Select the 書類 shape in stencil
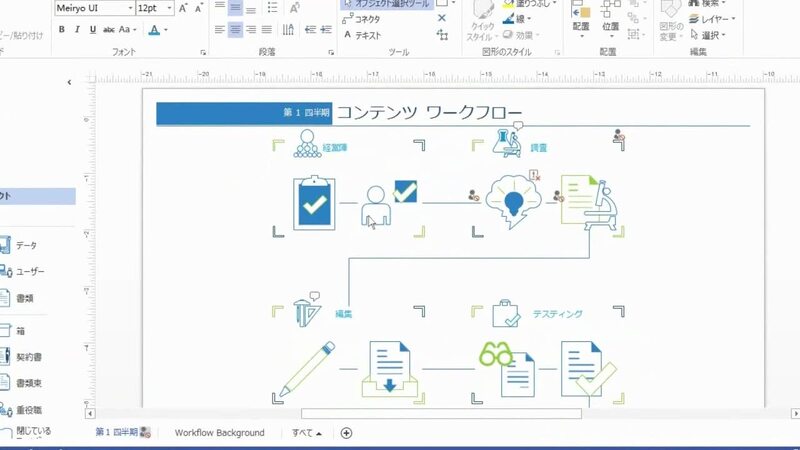The image size is (800, 450). coord(17,298)
